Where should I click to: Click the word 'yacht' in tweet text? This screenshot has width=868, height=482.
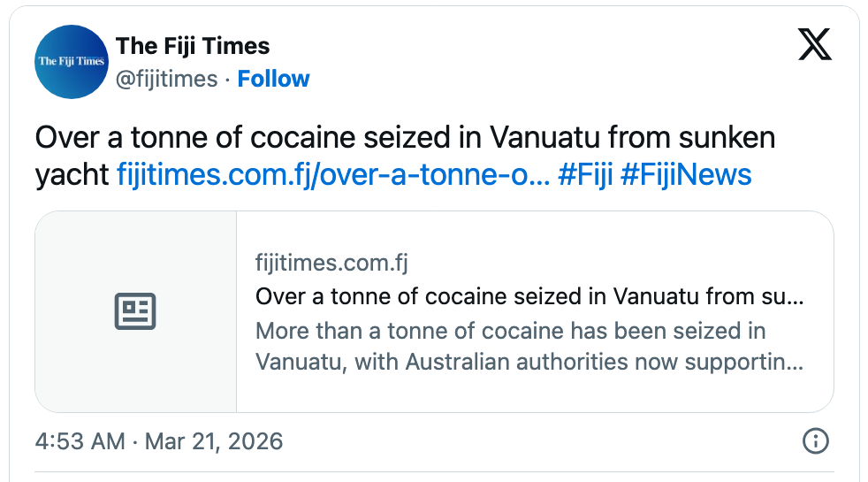point(72,174)
